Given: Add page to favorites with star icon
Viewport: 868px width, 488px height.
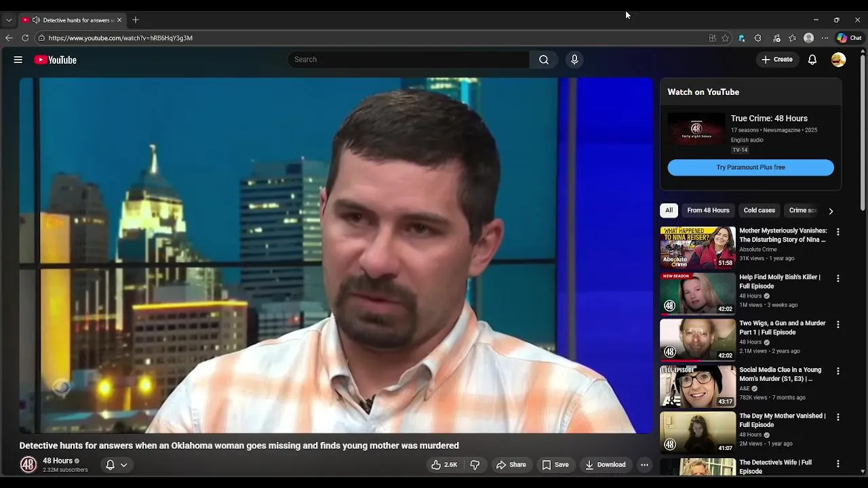Looking at the screenshot, I should tap(726, 38).
